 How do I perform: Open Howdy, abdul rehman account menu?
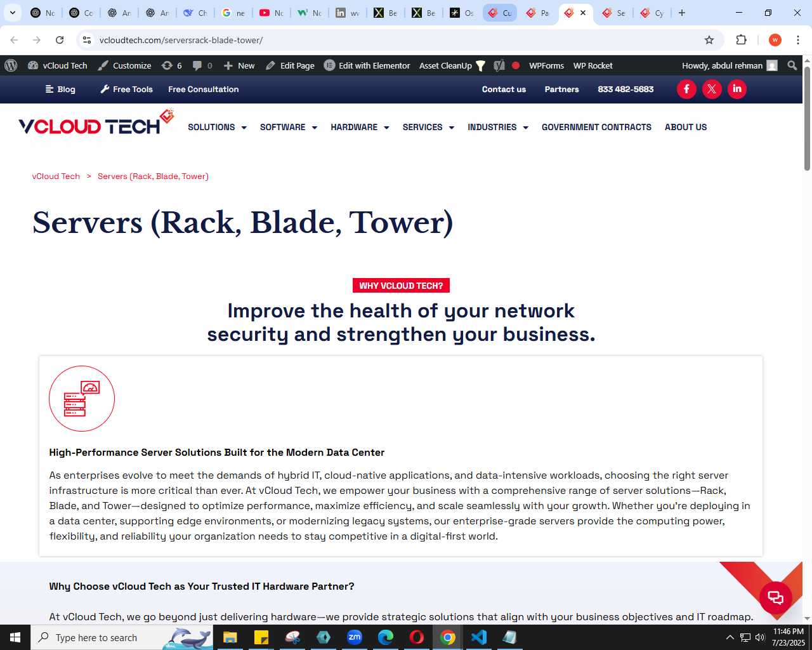[730, 65]
